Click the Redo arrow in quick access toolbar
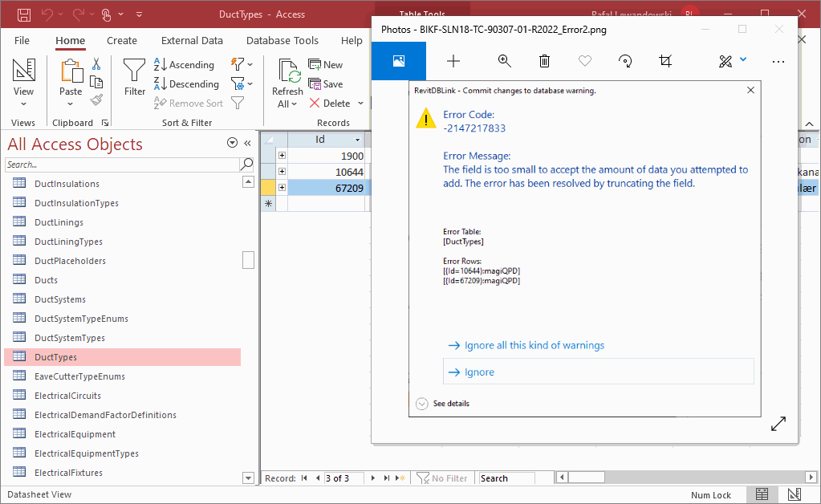The width and height of the screenshot is (821, 504). [79, 14]
